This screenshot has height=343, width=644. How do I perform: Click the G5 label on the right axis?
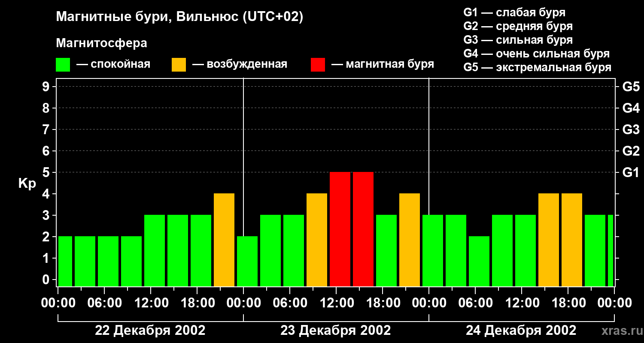[x=631, y=87]
